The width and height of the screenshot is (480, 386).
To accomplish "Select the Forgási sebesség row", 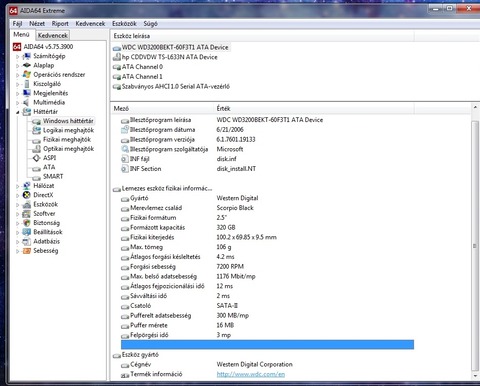I will [267, 267].
